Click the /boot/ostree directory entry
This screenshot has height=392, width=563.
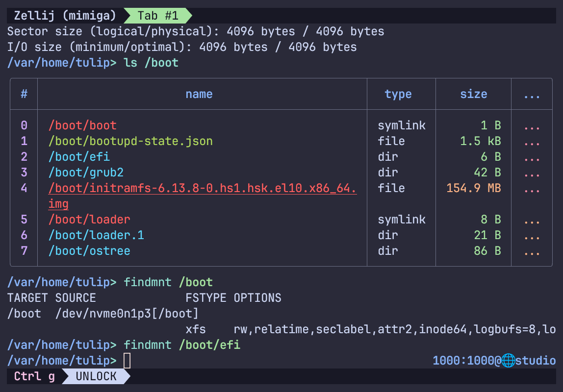point(89,251)
